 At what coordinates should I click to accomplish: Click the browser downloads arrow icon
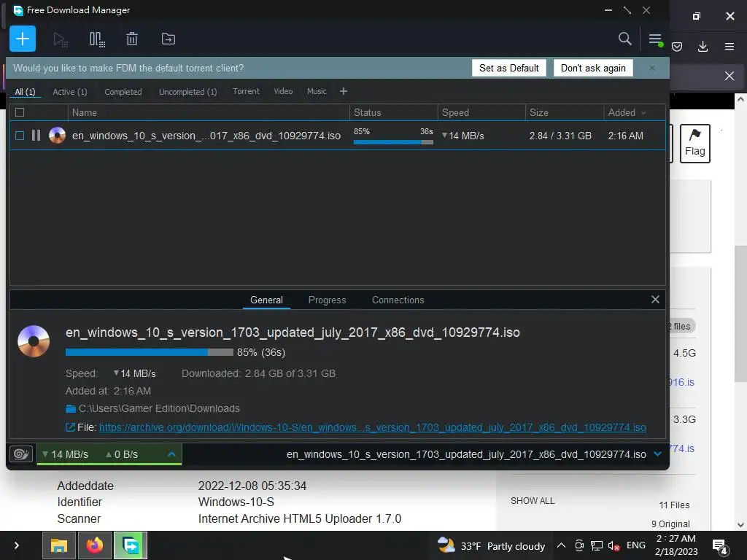(703, 46)
